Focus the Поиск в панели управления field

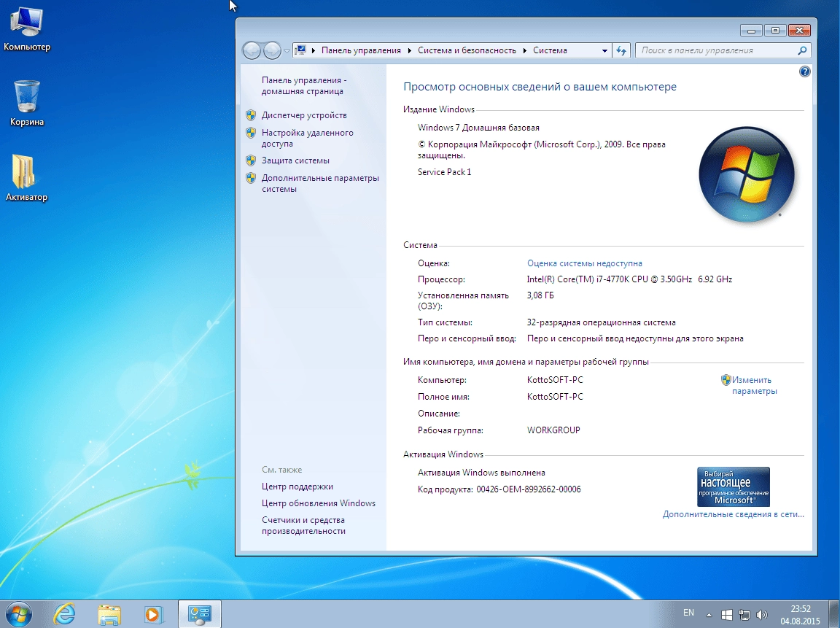click(723, 50)
